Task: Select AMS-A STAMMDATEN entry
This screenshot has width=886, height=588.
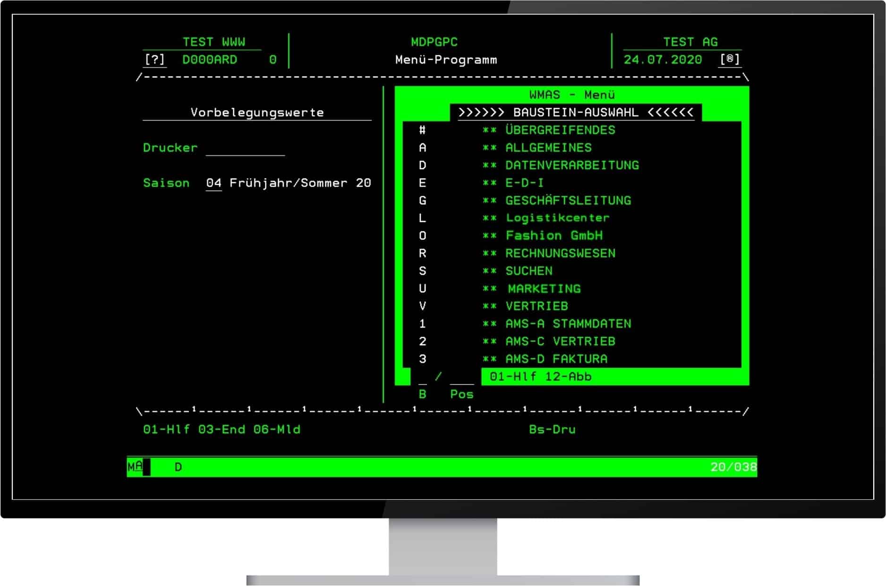Action: pos(568,324)
